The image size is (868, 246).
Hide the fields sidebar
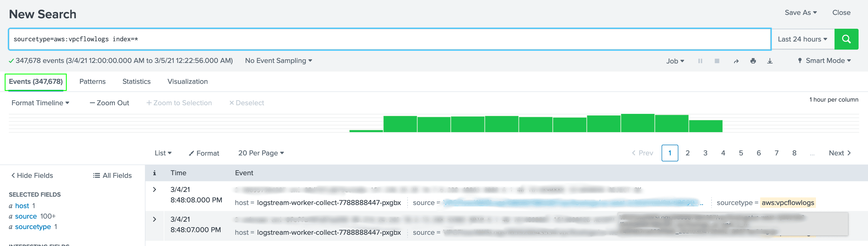click(32, 175)
